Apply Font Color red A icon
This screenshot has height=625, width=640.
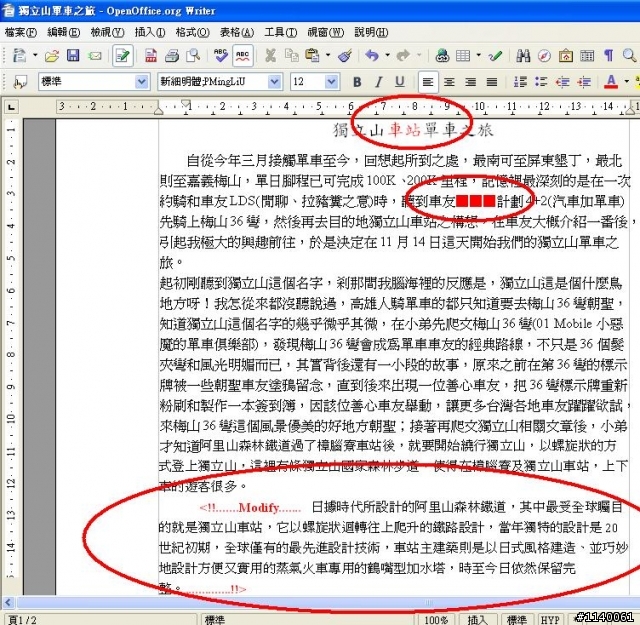611,82
